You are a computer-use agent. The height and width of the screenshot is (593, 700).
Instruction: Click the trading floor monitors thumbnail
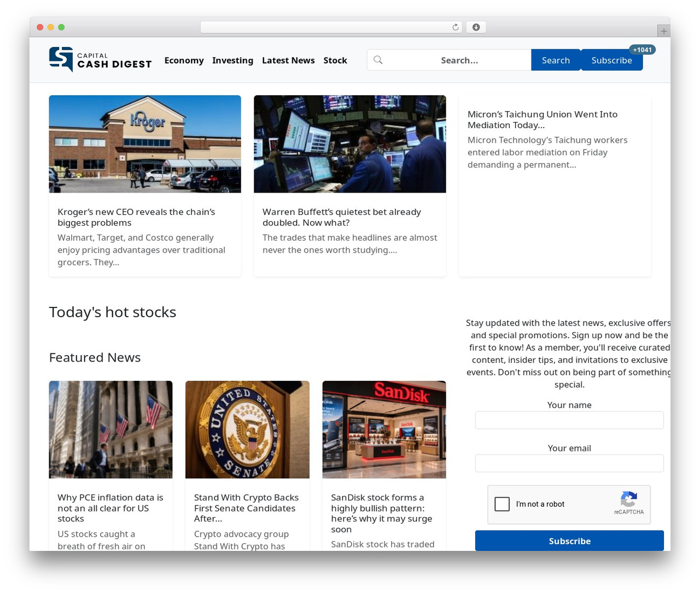350,144
